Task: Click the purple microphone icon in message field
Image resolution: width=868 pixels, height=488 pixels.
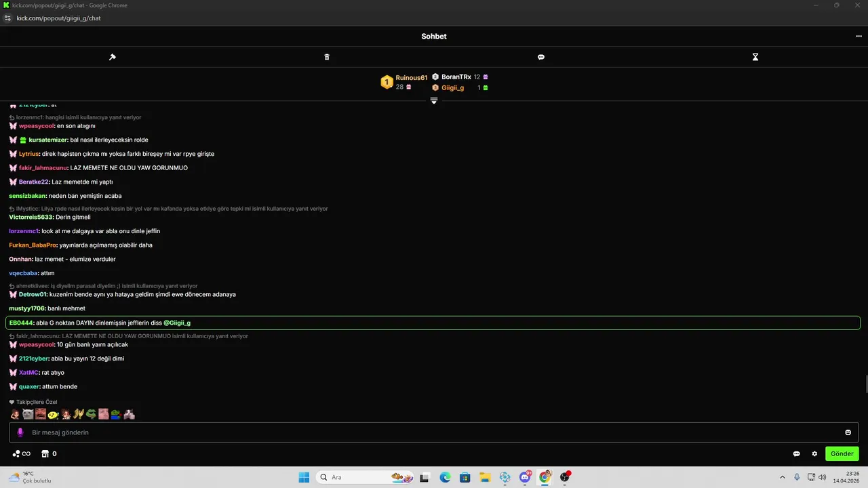Action: (x=20, y=432)
